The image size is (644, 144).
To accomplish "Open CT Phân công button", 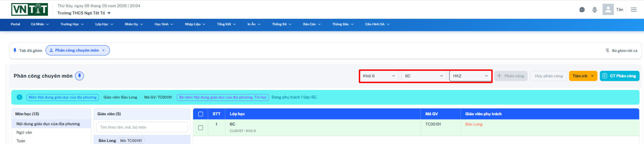I will [x=619, y=76].
